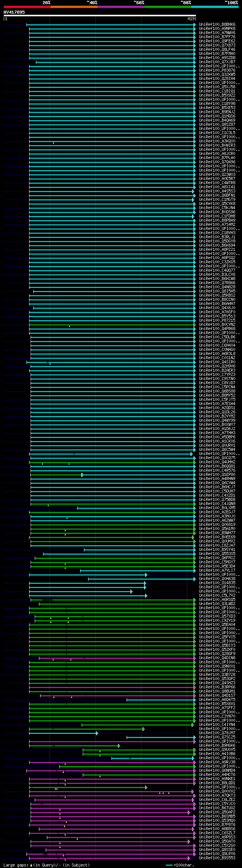Click the green ~80% identity legend segment

[x=168, y=7]
